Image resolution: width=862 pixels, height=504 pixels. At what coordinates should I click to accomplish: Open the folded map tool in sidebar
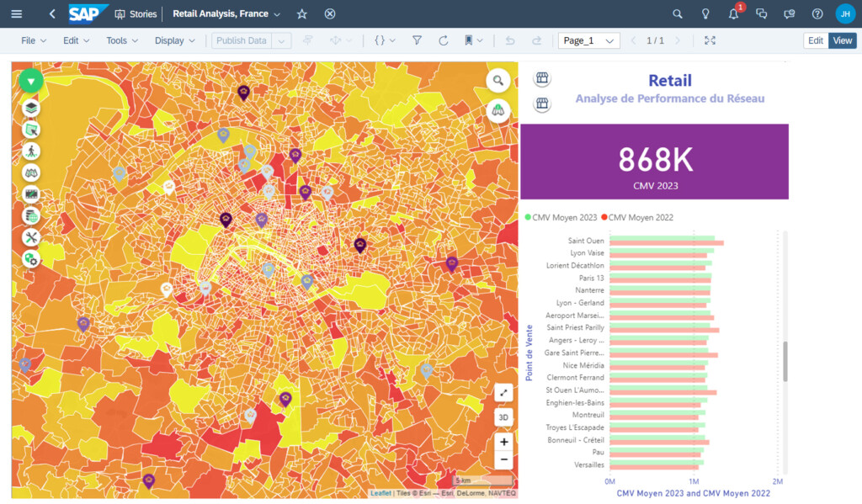(31, 172)
